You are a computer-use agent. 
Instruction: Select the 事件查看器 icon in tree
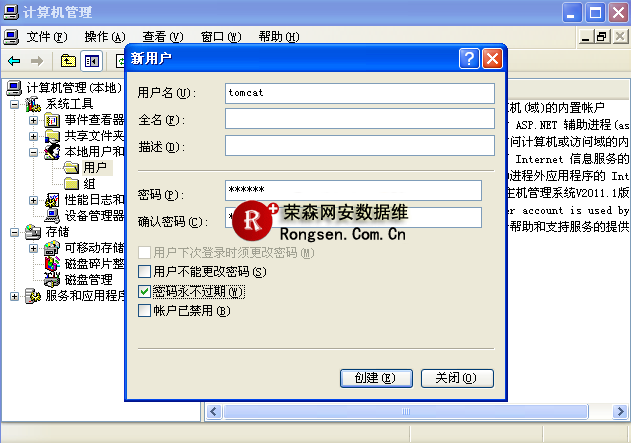[54, 120]
